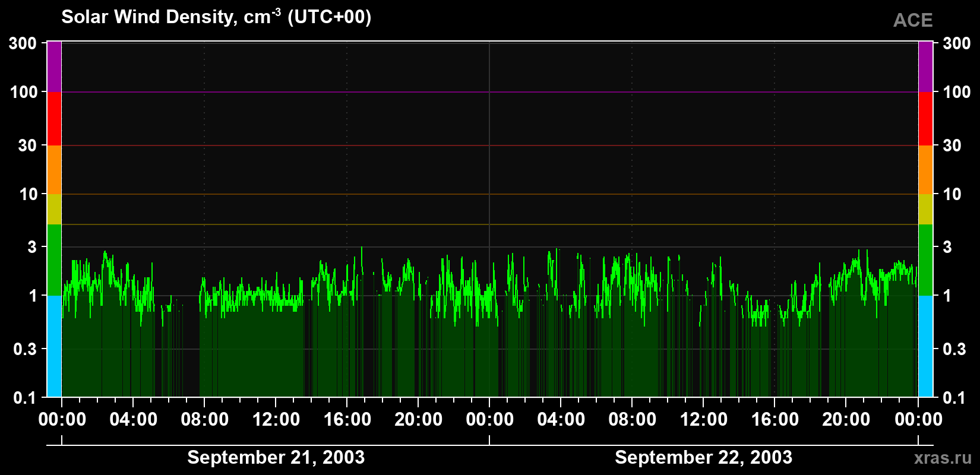Select the '30' value on the right axis
Screen dimensions: 980x475
[952, 145]
